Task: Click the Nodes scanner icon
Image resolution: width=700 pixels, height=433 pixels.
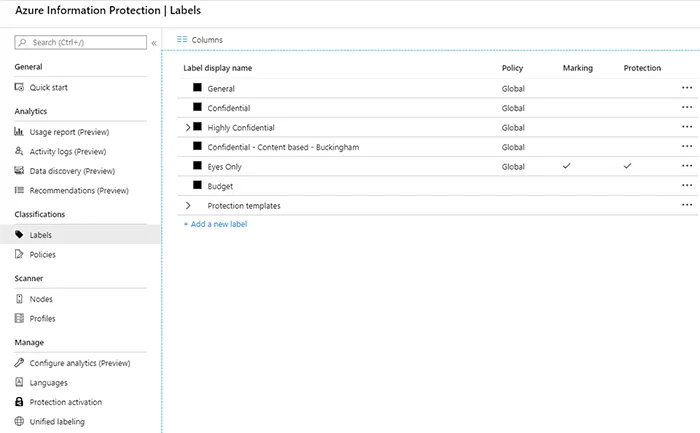Action: point(19,299)
